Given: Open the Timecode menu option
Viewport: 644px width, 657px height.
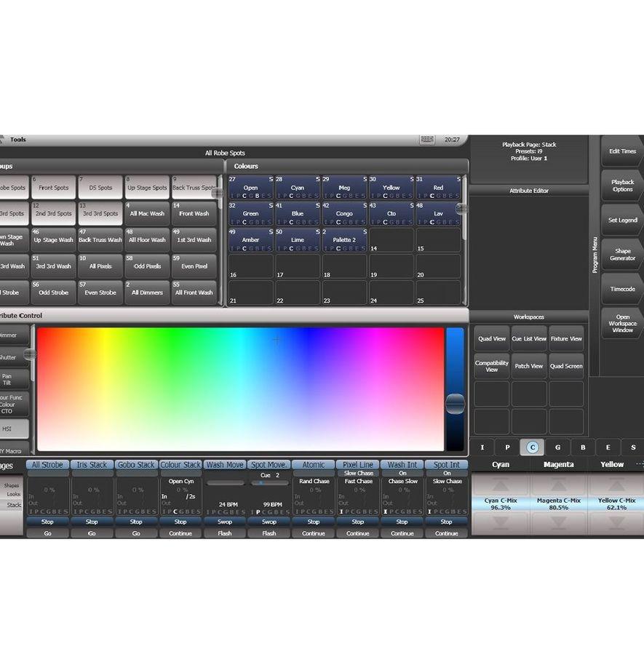Looking at the screenshot, I should (622, 289).
